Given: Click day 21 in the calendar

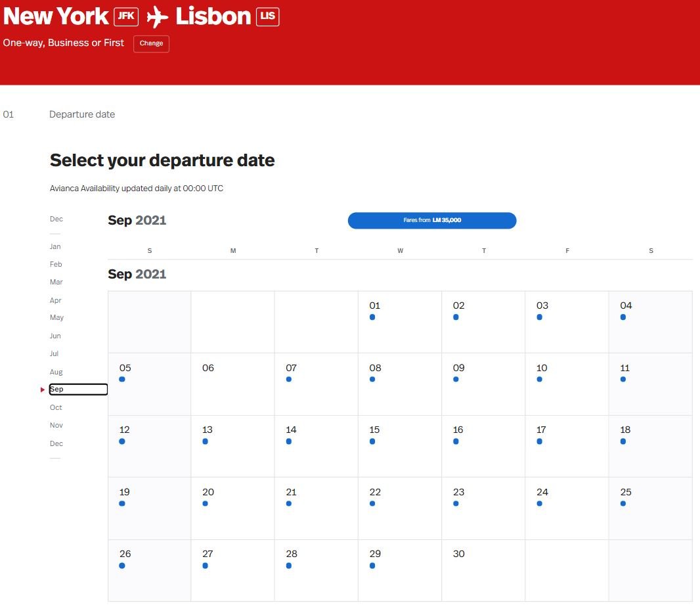Looking at the screenshot, I should pos(316,508).
